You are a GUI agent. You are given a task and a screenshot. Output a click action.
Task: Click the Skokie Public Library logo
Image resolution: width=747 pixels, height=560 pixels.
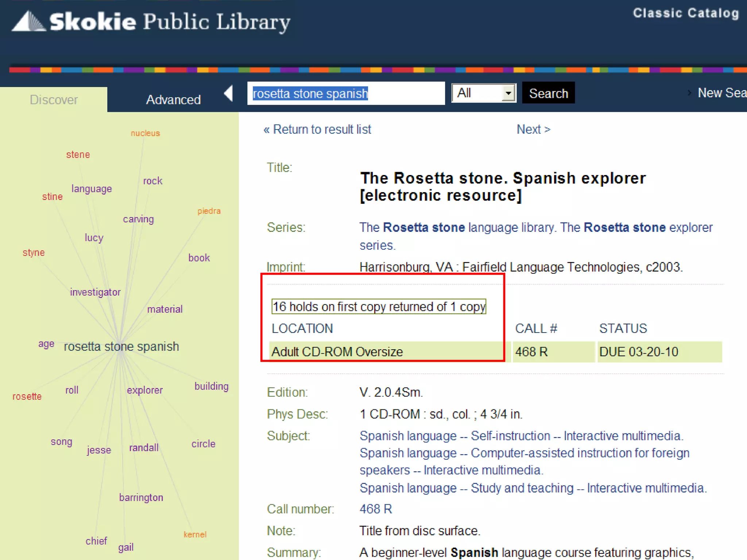[x=151, y=22]
